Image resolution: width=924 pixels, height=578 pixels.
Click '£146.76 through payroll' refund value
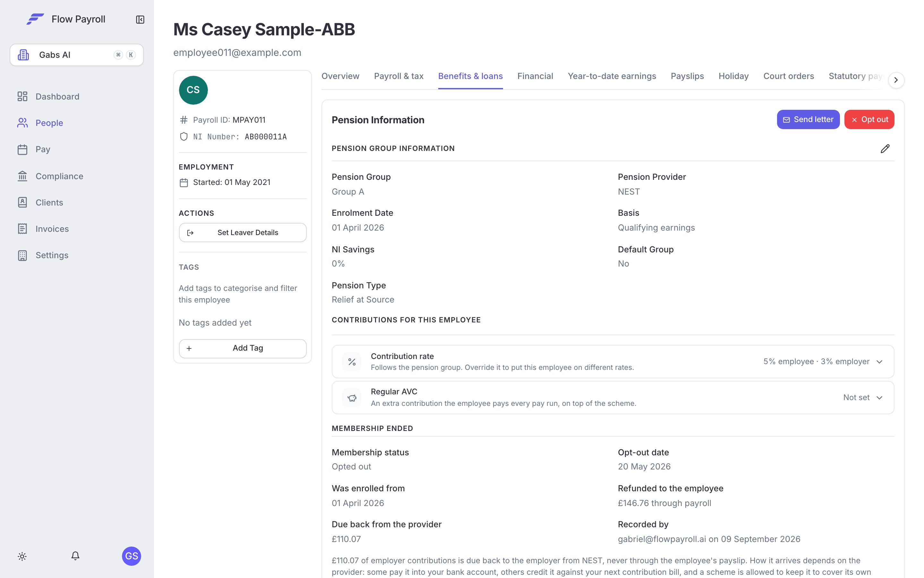pyautogui.click(x=664, y=503)
